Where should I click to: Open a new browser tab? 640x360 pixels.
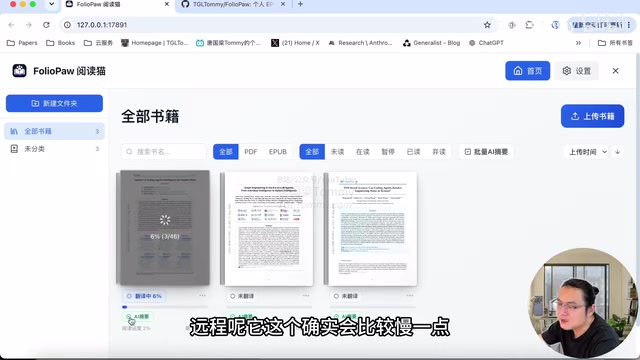point(300,4)
